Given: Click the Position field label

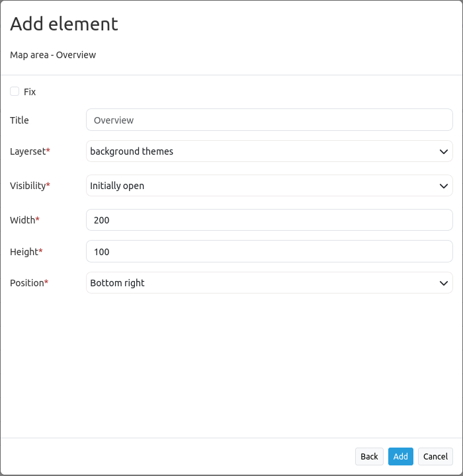Looking at the screenshot, I should [x=26, y=283].
